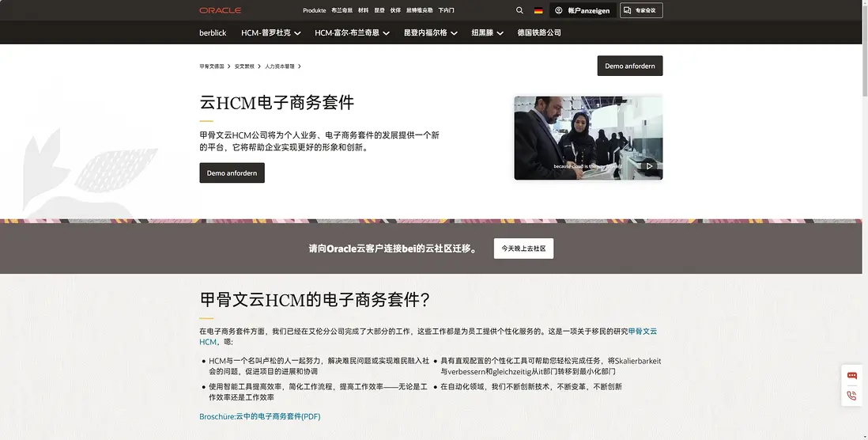Click the floating phone call icon

coord(852,396)
